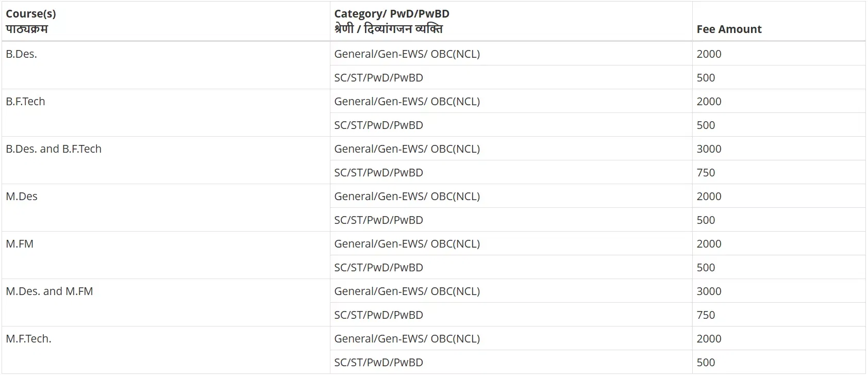
Task: Select the 500 fee in the M.FM row
Action: click(706, 268)
